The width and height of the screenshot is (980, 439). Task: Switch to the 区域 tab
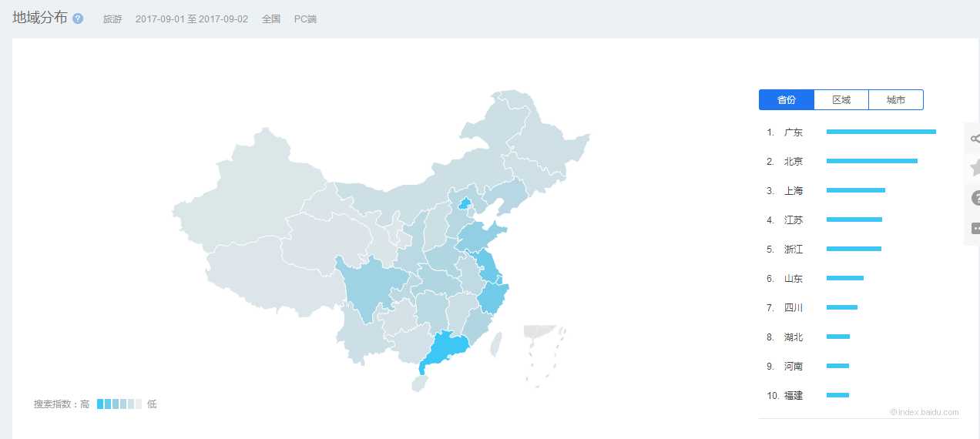pos(841,100)
